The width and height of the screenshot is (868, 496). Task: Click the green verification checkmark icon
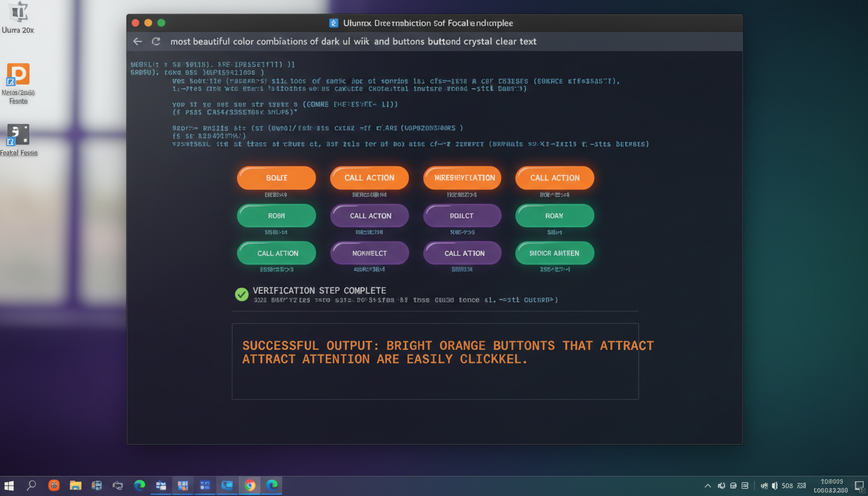point(242,294)
